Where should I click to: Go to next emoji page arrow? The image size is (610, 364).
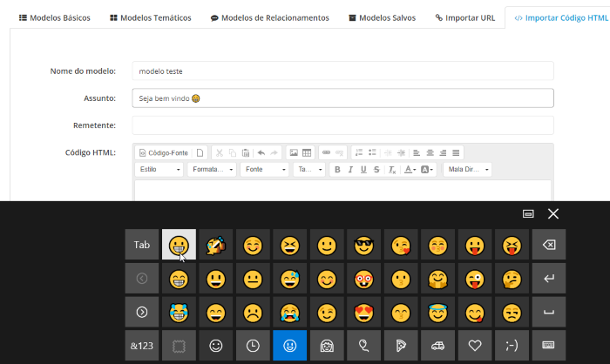(141, 312)
